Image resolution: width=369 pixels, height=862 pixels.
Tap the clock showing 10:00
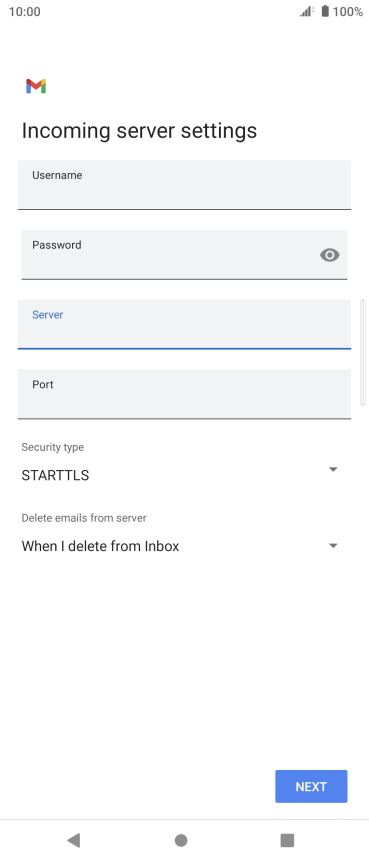click(x=25, y=12)
